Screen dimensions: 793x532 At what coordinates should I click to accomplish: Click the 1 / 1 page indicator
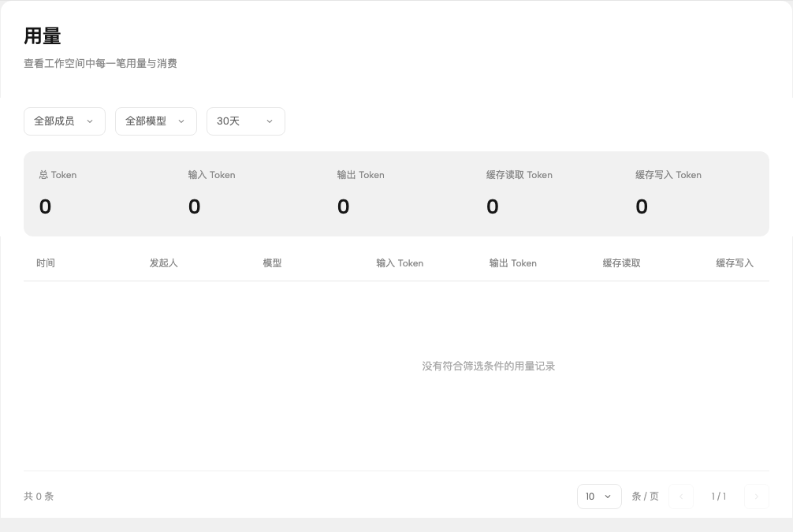(x=719, y=497)
